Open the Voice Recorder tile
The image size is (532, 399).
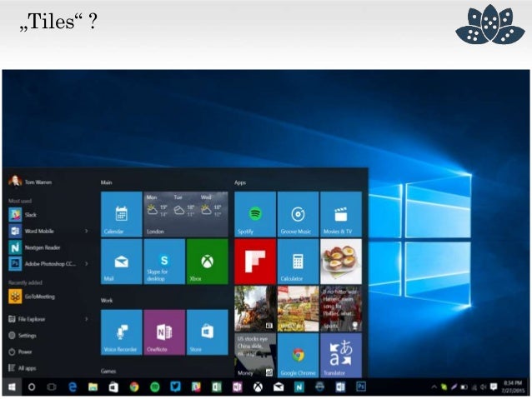coord(122,332)
